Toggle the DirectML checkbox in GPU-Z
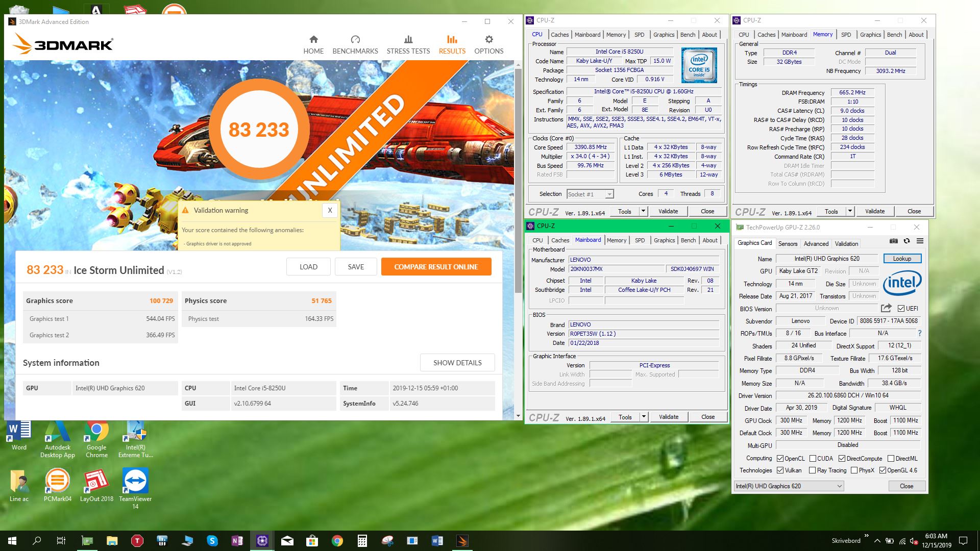This screenshot has width=980, height=551. (x=891, y=458)
